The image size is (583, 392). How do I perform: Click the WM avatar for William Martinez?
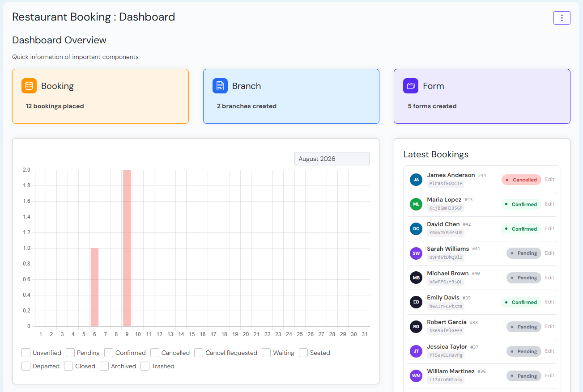click(416, 376)
